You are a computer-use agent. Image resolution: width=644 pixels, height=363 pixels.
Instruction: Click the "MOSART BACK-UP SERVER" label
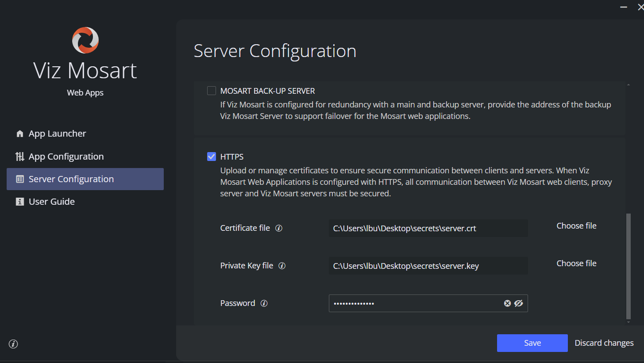(x=268, y=91)
